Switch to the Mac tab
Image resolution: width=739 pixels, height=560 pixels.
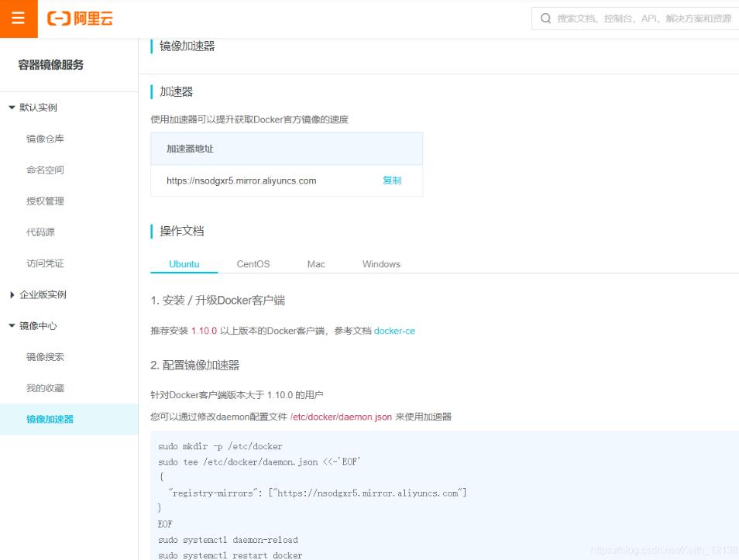point(315,263)
